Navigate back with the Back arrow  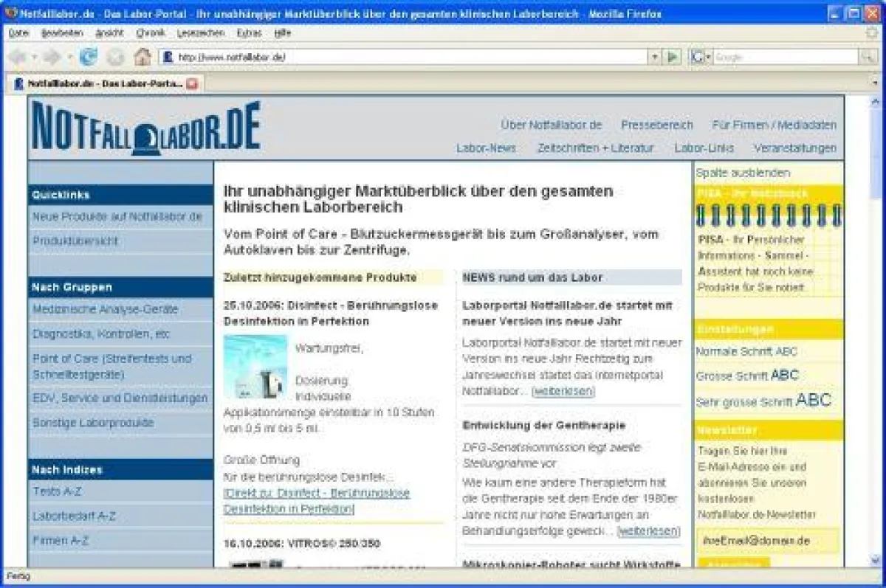tap(15, 56)
